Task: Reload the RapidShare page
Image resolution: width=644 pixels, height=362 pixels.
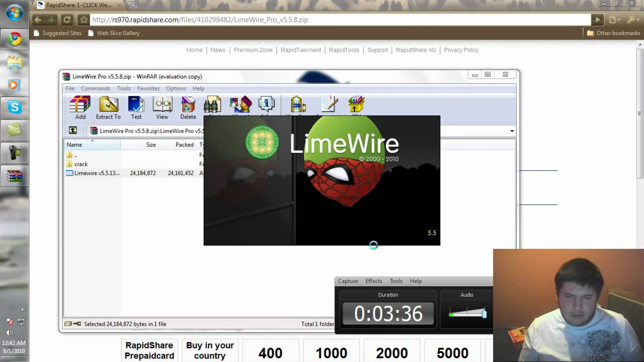Action: (66, 20)
